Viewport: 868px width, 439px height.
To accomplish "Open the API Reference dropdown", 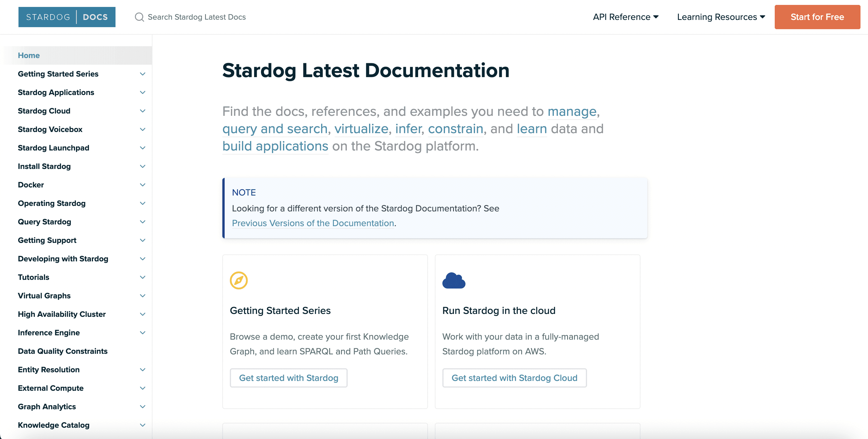I will pyautogui.click(x=625, y=17).
